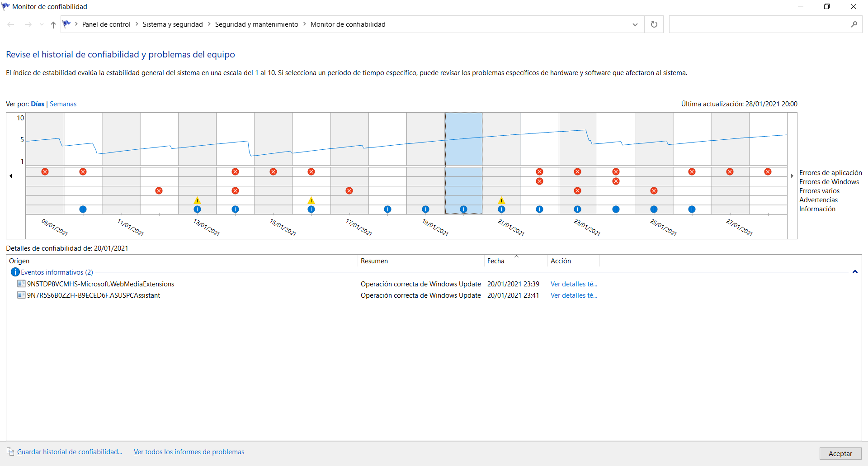
Task: Select information icon on 19/01/2021
Action: (x=425, y=209)
